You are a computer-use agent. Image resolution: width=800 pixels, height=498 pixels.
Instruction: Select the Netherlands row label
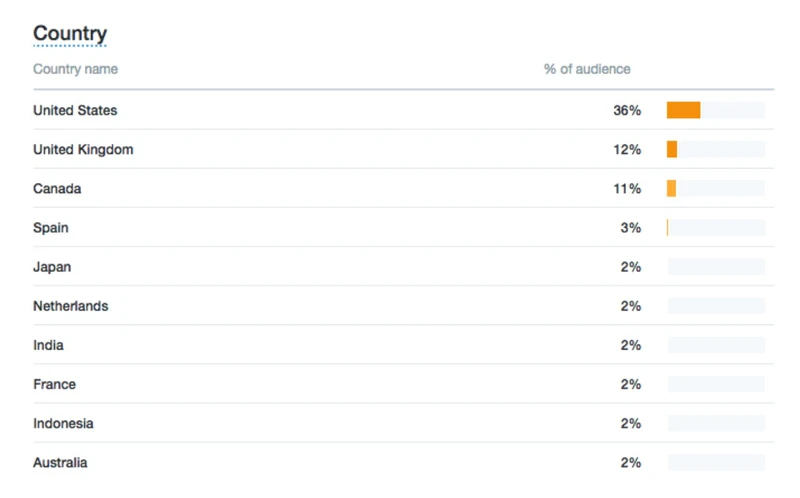(70, 306)
